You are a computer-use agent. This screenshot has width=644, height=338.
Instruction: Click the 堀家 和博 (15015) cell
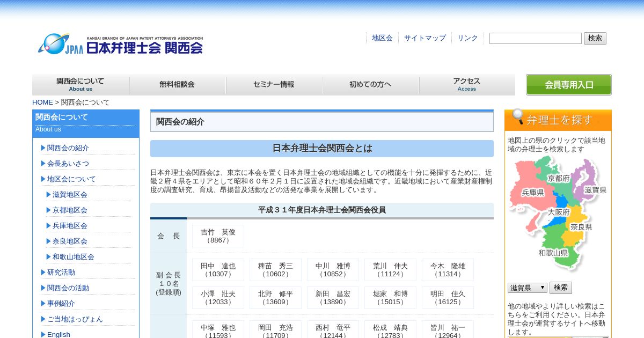coord(390,298)
